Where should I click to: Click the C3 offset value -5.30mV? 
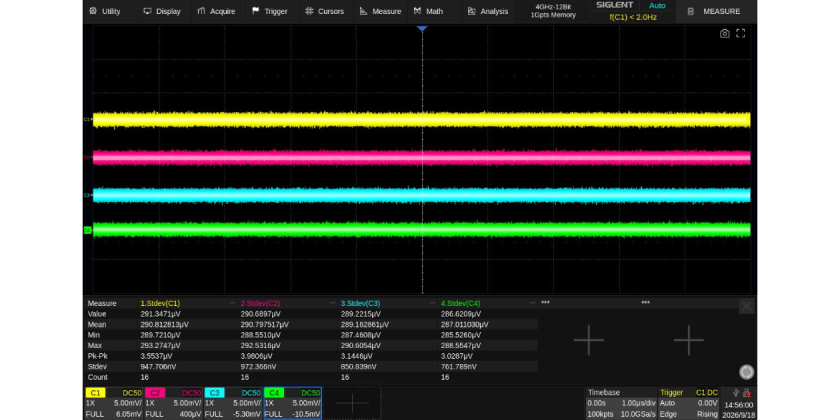tap(247, 414)
